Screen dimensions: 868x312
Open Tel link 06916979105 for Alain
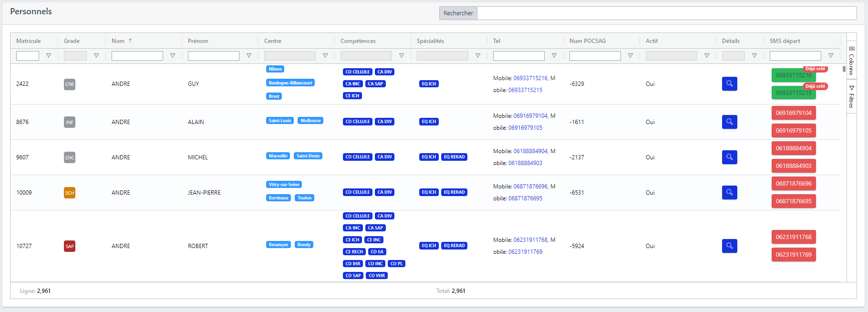coord(525,128)
